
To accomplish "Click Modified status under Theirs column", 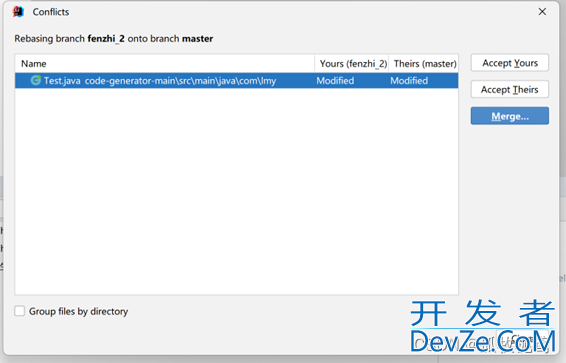I will point(409,81).
